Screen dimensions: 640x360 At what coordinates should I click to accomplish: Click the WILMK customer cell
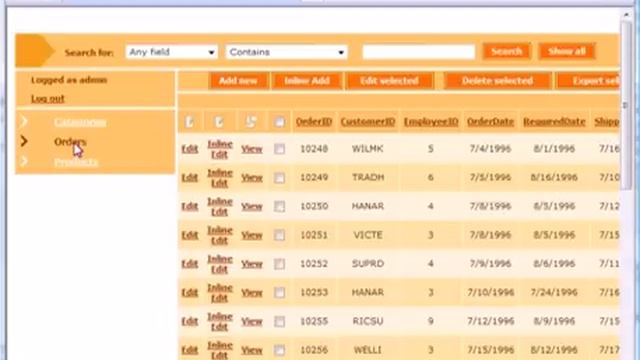pos(368,149)
